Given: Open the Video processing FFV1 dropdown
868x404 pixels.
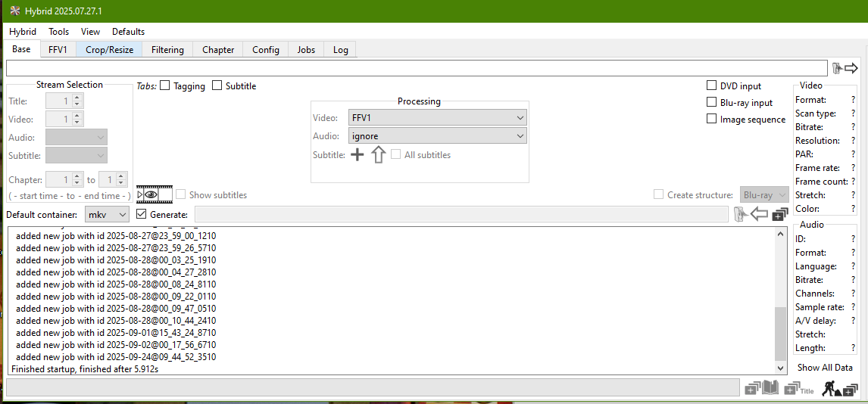Looking at the screenshot, I should [x=437, y=118].
